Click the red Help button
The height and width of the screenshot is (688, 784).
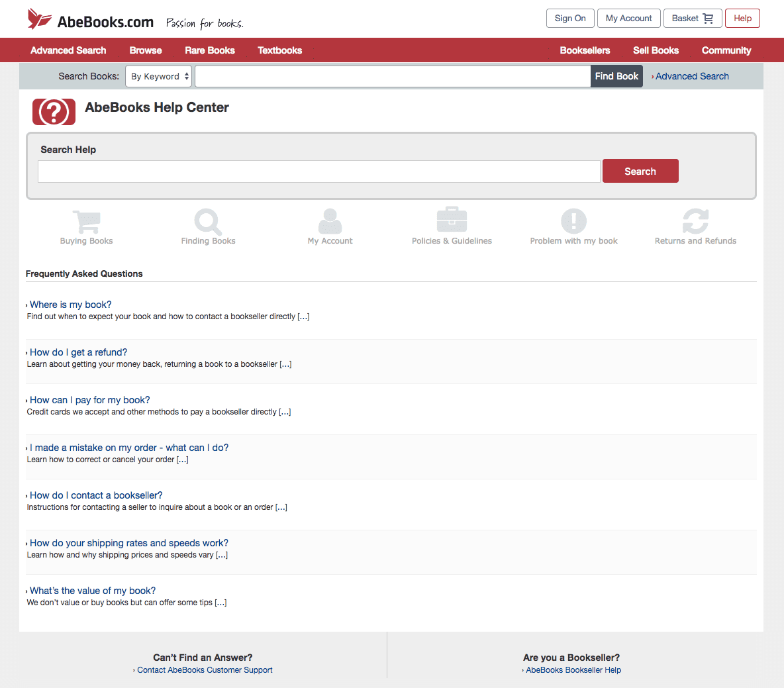click(742, 19)
